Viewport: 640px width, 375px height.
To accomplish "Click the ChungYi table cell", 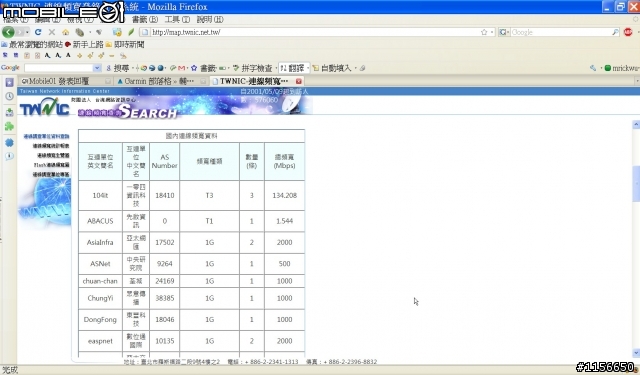I will pos(100,298).
